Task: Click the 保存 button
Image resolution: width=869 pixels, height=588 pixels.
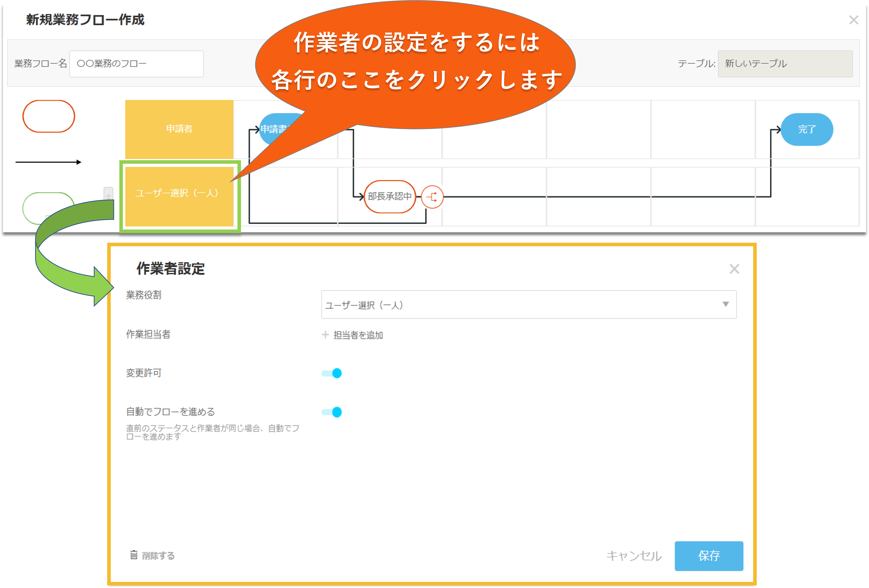Action: (709, 556)
